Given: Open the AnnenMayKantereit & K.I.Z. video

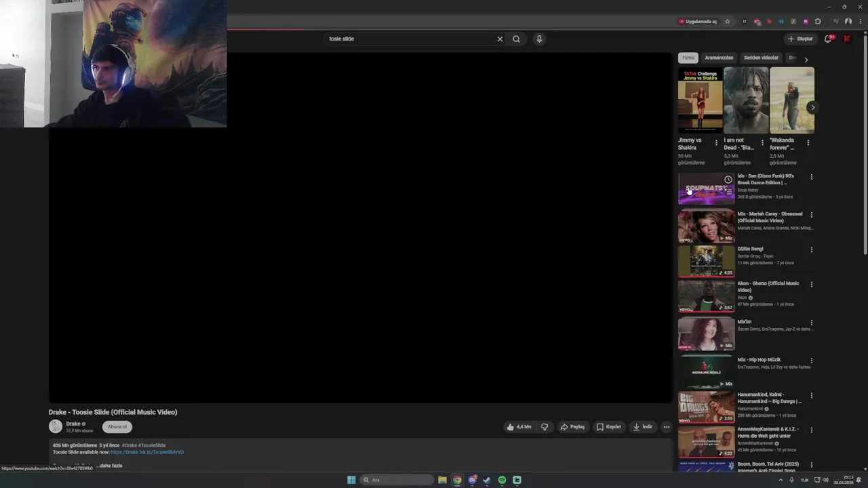Looking at the screenshot, I should pyautogui.click(x=706, y=442).
